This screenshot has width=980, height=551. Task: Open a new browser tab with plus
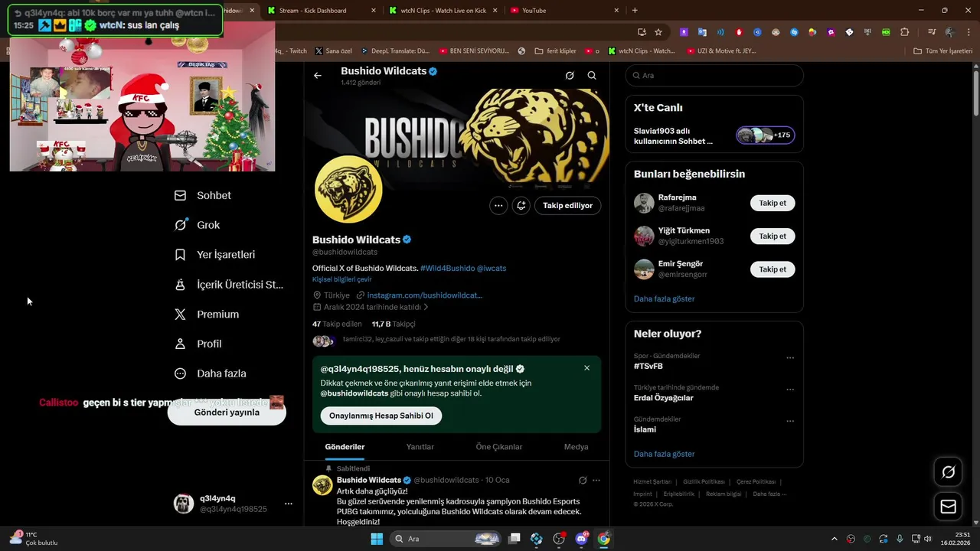[x=635, y=11]
